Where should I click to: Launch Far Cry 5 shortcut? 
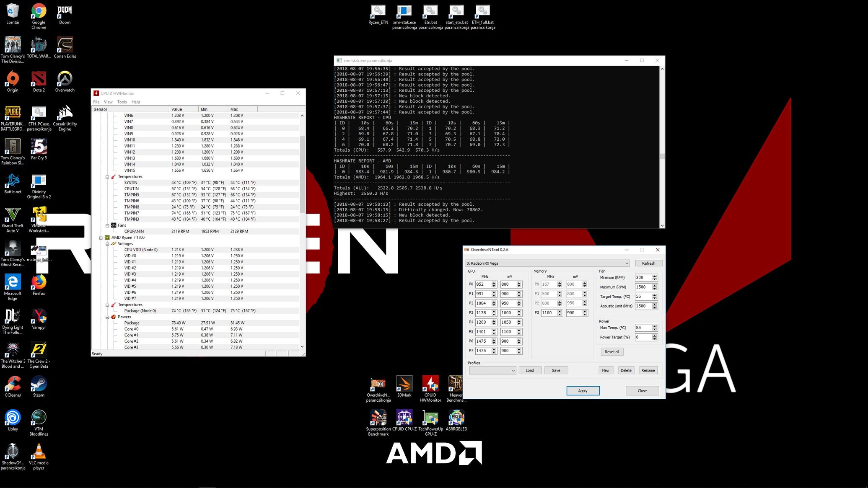pyautogui.click(x=39, y=150)
